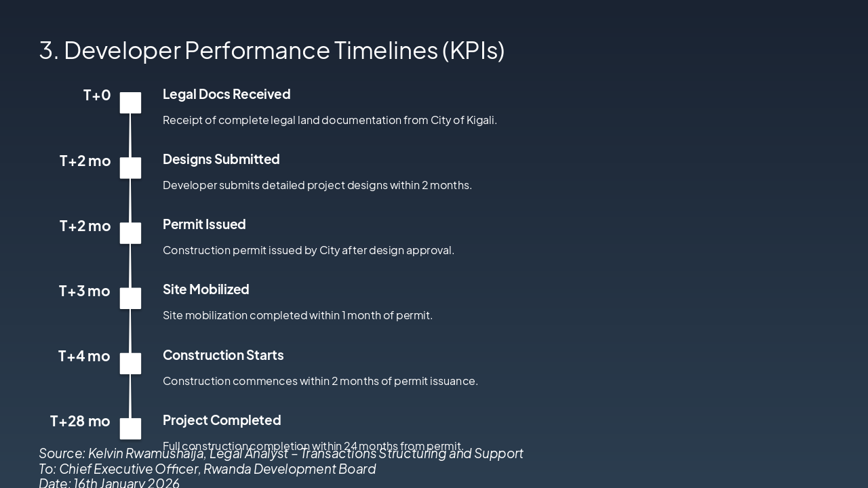Click the T+0 timeline square marker
This screenshot has height=488, width=868.
point(130,103)
